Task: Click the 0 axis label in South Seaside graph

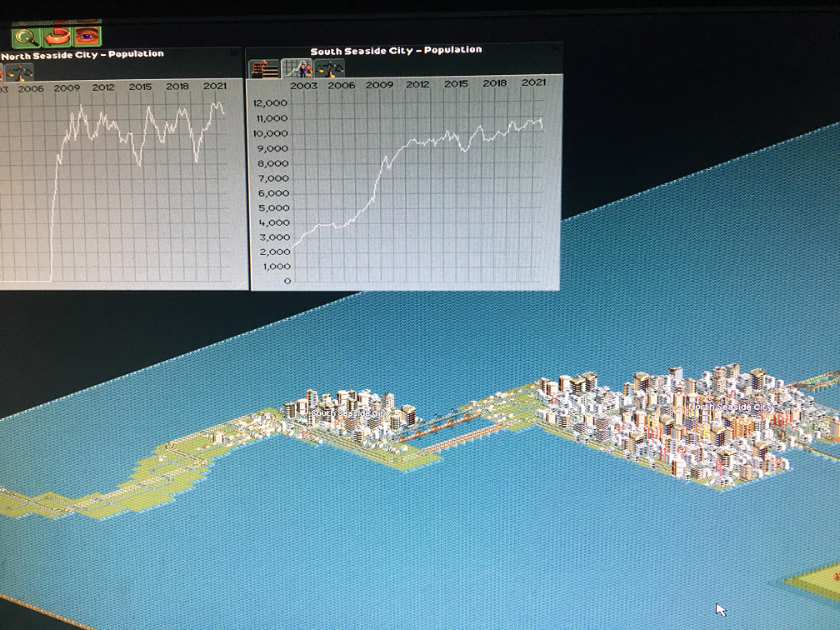Action: tap(287, 281)
